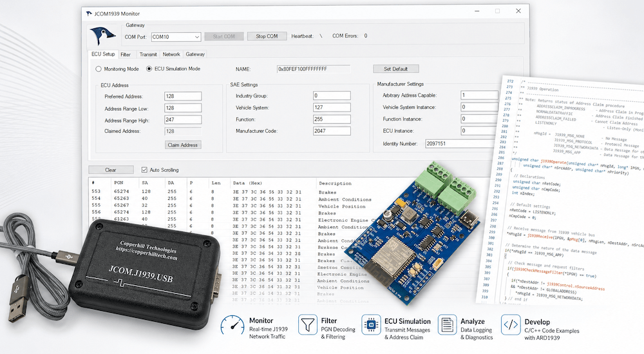Viewport: 644px width, 354px height.
Task: Click the Clear button
Action: (x=111, y=170)
